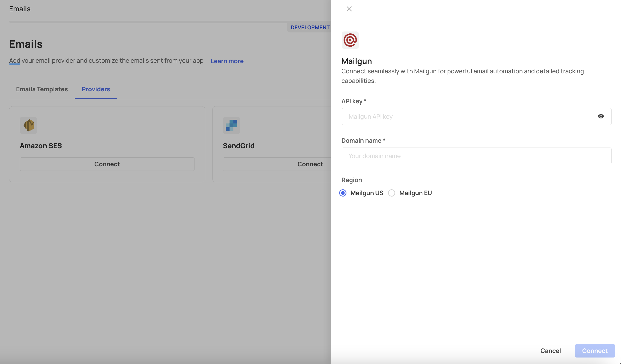
Task: Cancel the Mailgun connection form
Action: pos(550,351)
